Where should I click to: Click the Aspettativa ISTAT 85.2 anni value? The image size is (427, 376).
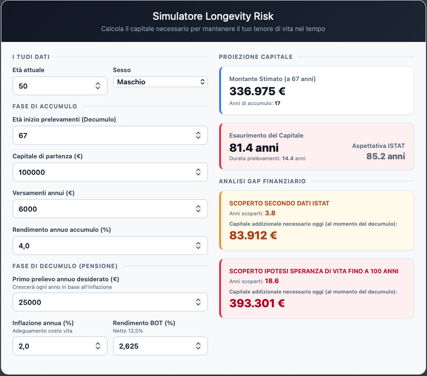(386, 156)
